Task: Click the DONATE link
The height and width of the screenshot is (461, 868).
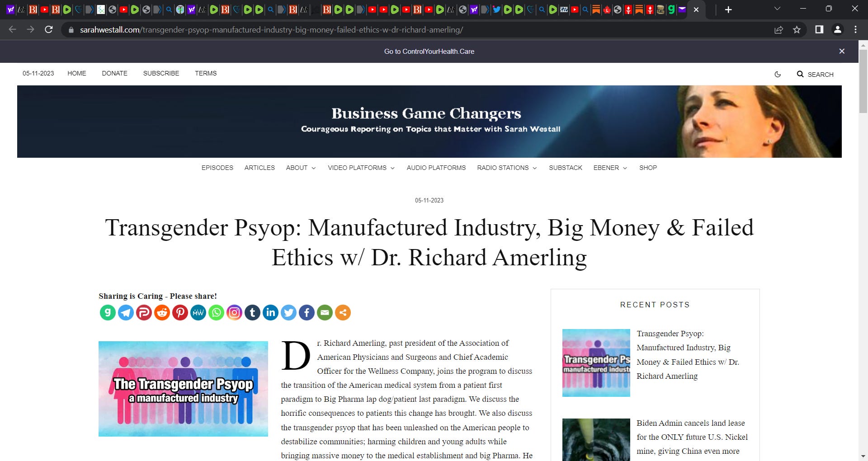Action: tap(114, 73)
